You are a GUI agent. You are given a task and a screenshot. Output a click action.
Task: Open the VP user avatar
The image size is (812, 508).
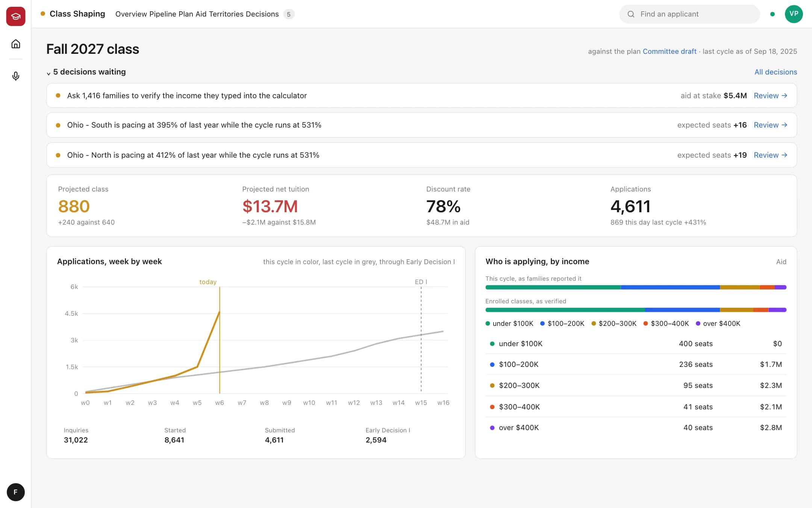pyautogui.click(x=794, y=14)
